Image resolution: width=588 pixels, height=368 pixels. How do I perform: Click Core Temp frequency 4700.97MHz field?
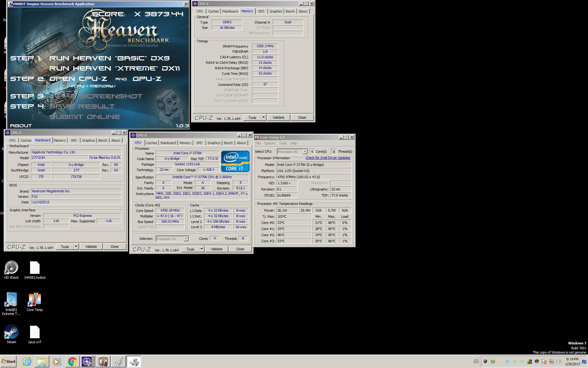pos(314,177)
